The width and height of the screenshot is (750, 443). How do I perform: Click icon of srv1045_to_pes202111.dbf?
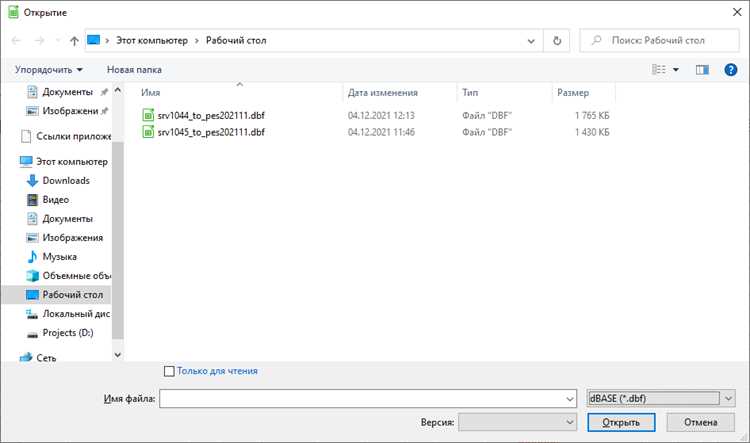pyautogui.click(x=148, y=132)
